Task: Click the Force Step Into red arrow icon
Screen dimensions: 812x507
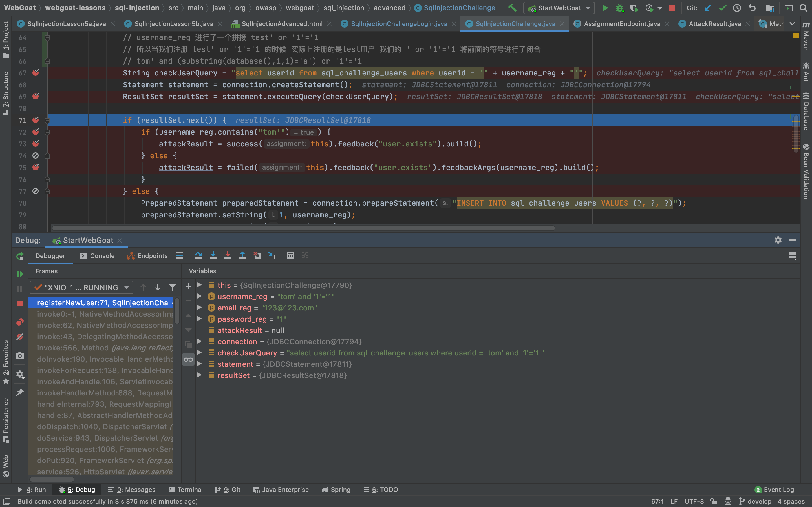Action: coord(228,255)
